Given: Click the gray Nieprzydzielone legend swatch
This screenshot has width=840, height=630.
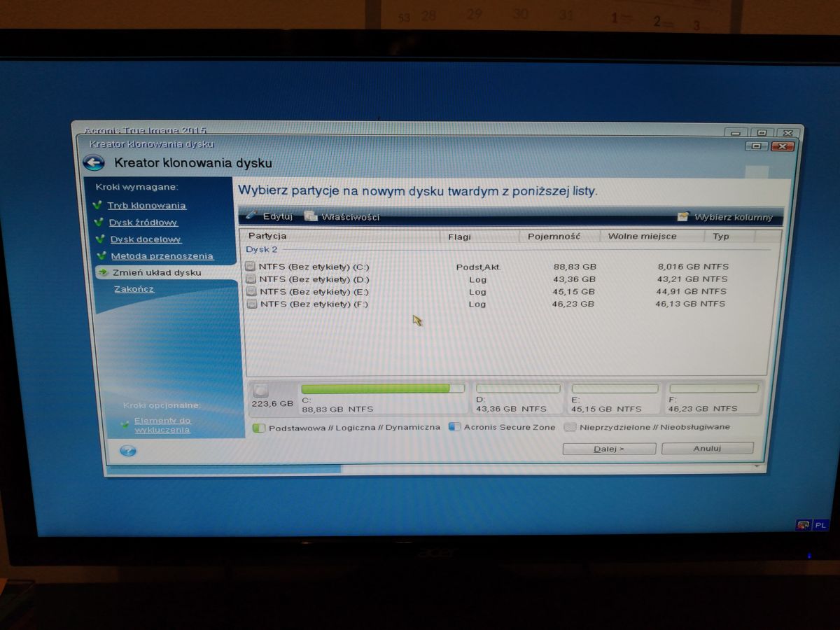Looking at the screenshot, I should click(570, 427).
